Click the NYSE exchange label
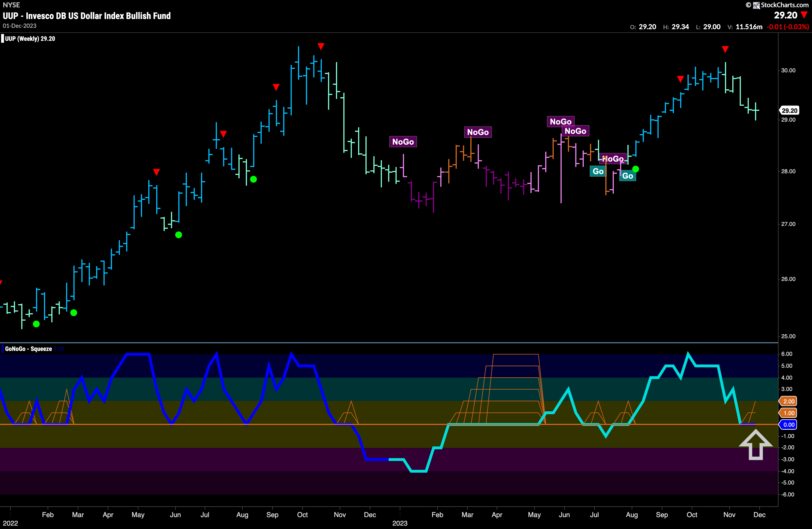The width and height of the screenshot is (812, 529). [x=11, y=5]
